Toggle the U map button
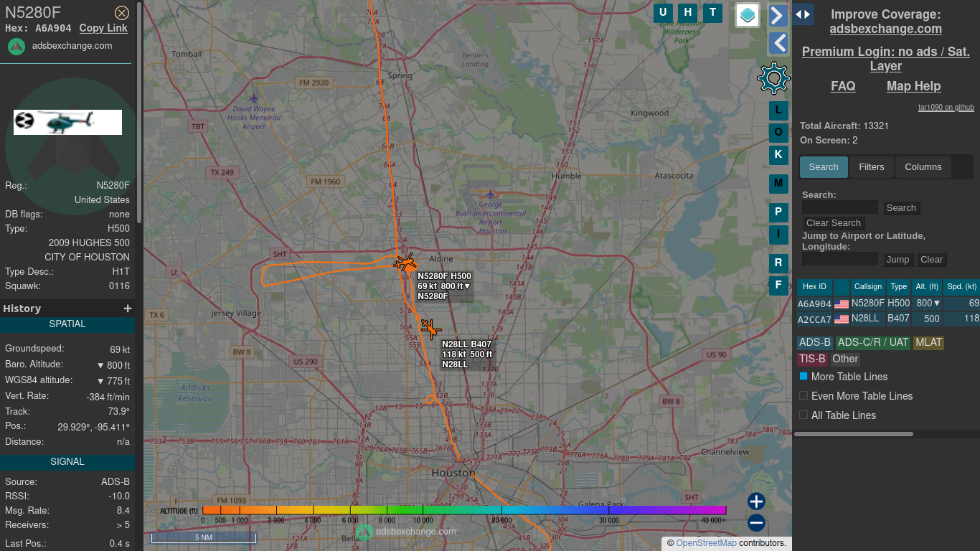980x551 pixels. click(664, 12)
